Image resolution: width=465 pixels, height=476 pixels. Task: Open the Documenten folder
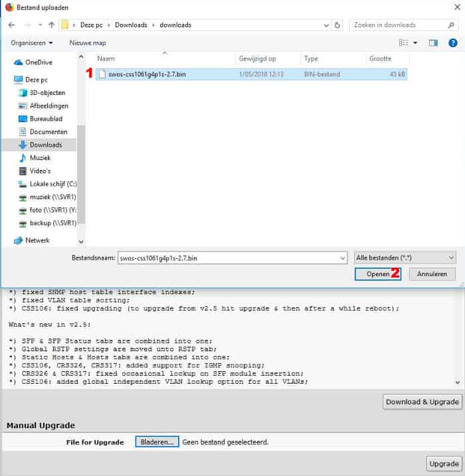[43, 131]
